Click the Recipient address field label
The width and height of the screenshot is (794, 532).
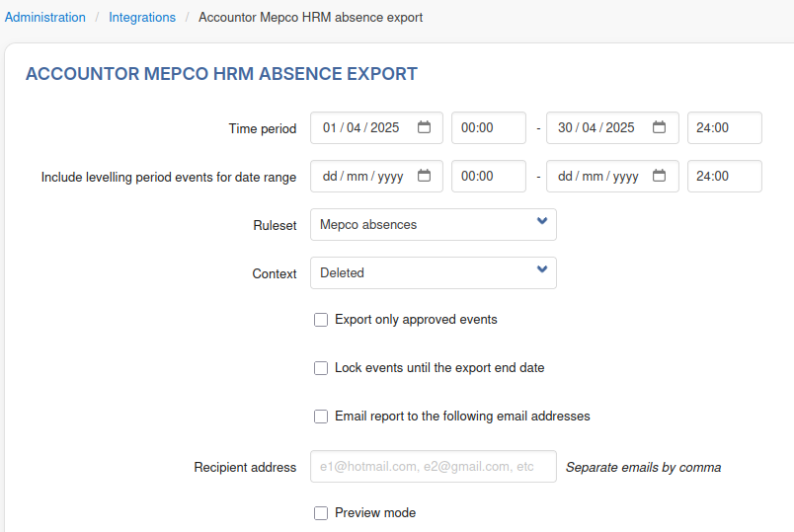pos(245,467)
